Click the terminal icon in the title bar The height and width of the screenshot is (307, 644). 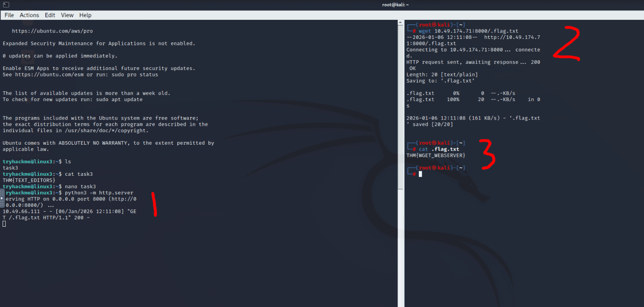click(x=5, y=5)
